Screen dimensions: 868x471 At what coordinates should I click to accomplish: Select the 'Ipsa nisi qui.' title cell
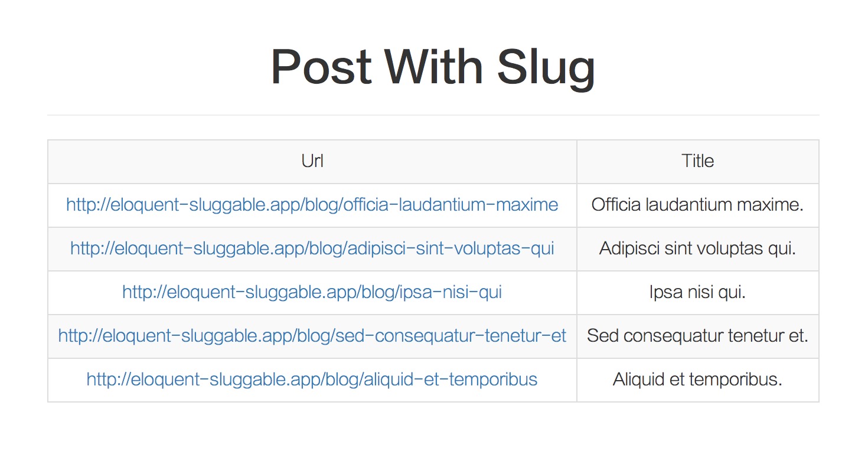click(697, 292)
